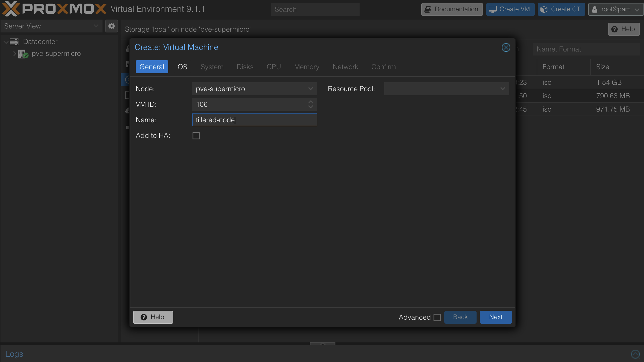This screenshot has width=644, height=362.
Task: Expand the pve-supermicro tree node
Action: tap(14, 54)
